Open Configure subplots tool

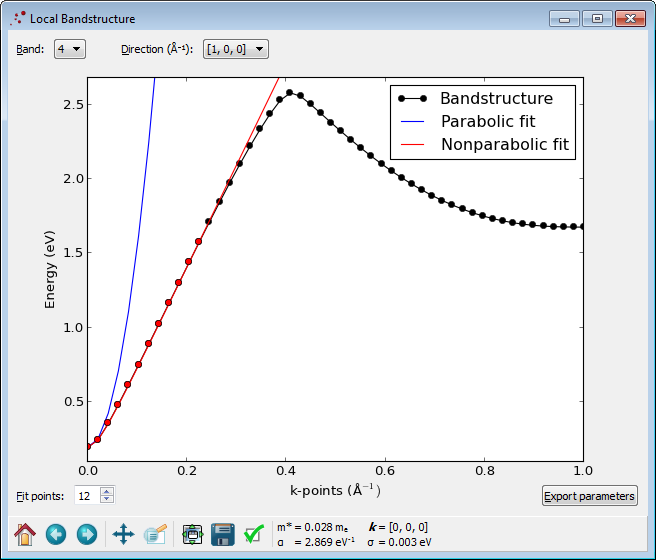(x=192, y=534)
